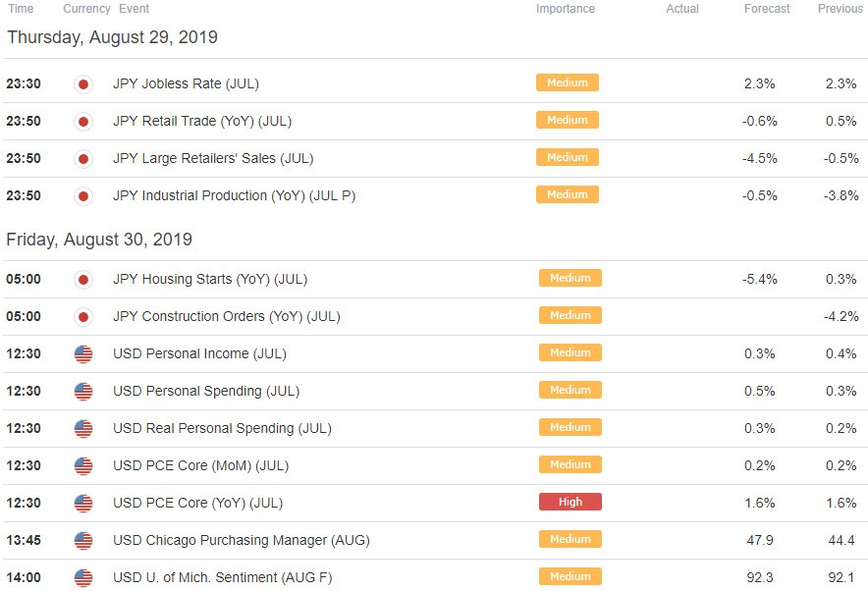Image resolution: width=868 pixels, height=591 pixels.
Task: Click Japan flag icon beside Jobless Rate
Action: click(83, 84)
